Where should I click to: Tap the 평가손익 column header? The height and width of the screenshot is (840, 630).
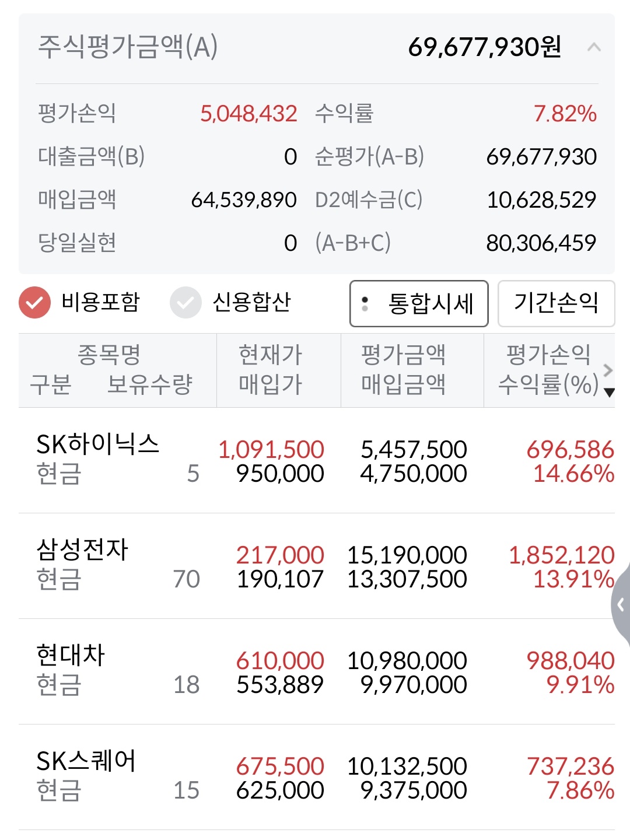pos(548,354)
